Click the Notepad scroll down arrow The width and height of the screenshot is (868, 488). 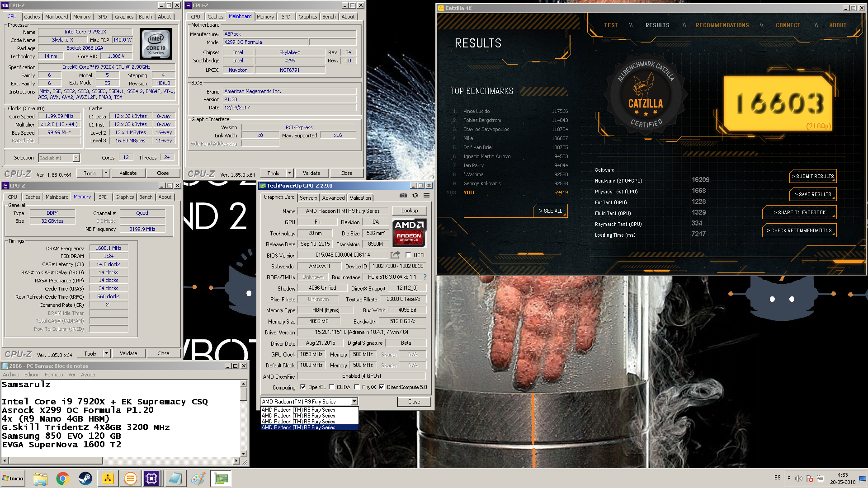(244, 453)
